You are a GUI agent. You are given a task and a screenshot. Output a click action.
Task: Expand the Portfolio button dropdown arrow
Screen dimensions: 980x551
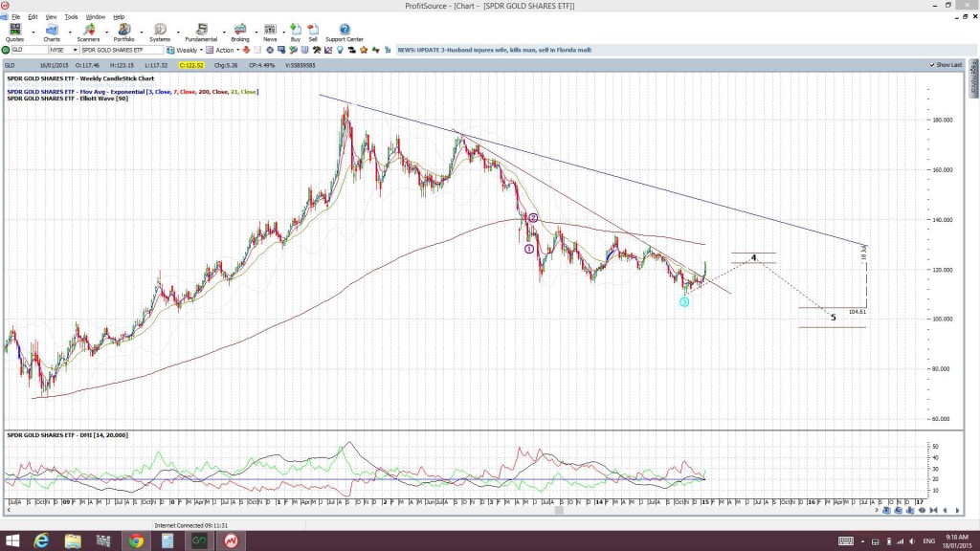pyautogui.click(x=142, y=33)
